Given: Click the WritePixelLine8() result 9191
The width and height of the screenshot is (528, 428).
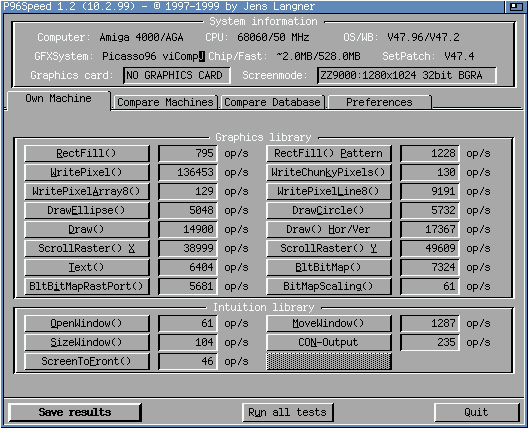Looking at the screenshot, I should 430,192.
